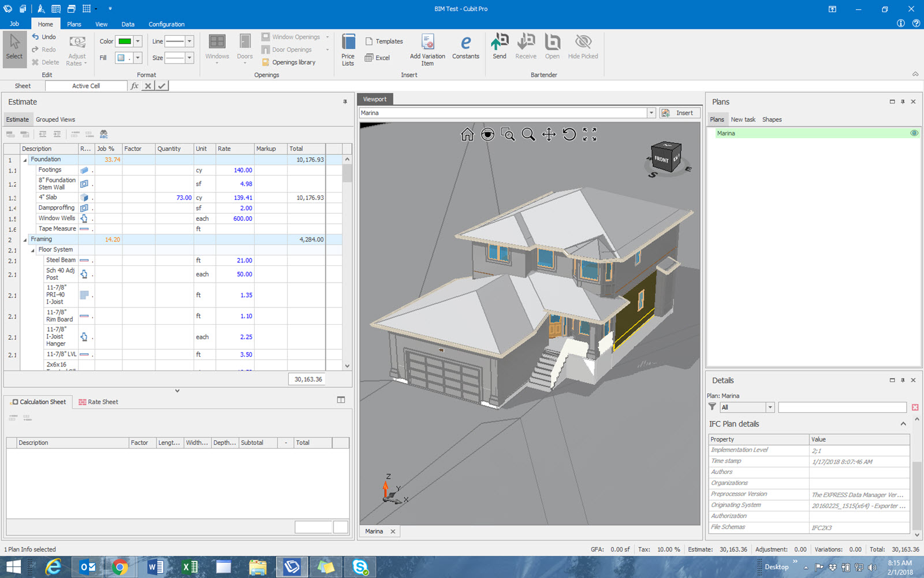
Task: Switch to the Rate Sheet tab
Action: tap(98, 402)
